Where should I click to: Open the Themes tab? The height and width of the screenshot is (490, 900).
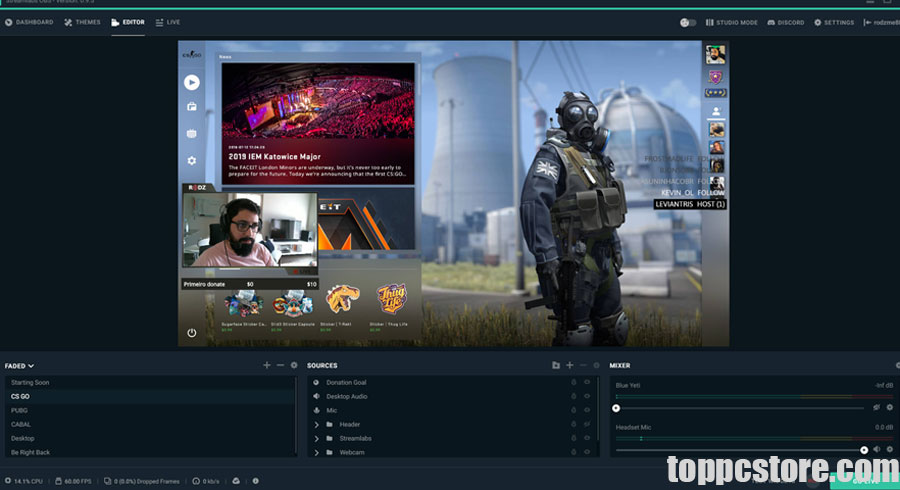82,22
